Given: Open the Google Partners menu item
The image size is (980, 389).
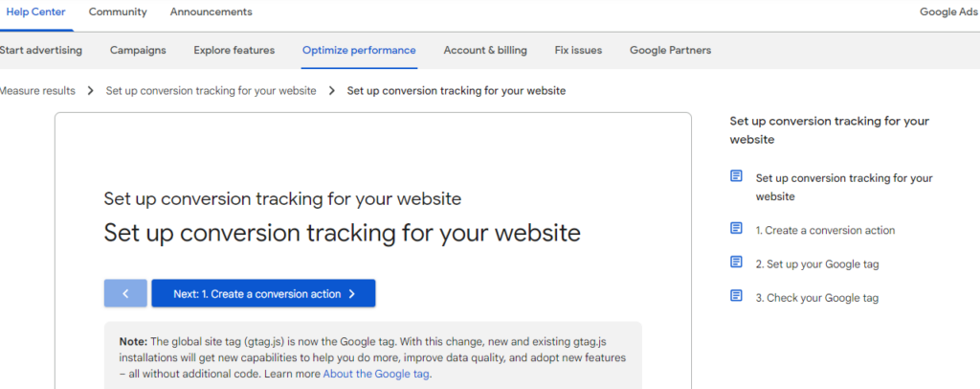Looking at the screenshot, I should point(670,50).
